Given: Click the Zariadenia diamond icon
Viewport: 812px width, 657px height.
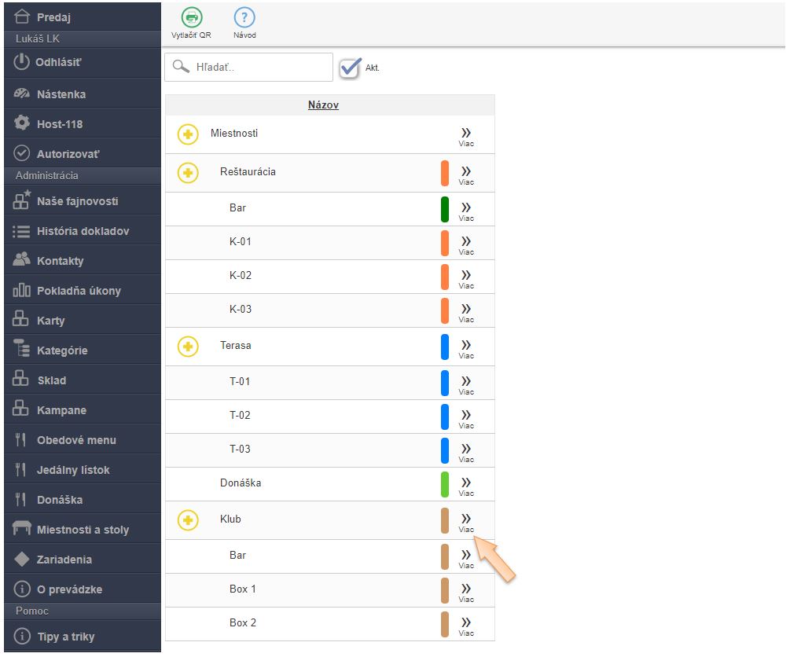Looking at the screenshot, I should pyautogui.click(x=22, y=560).
